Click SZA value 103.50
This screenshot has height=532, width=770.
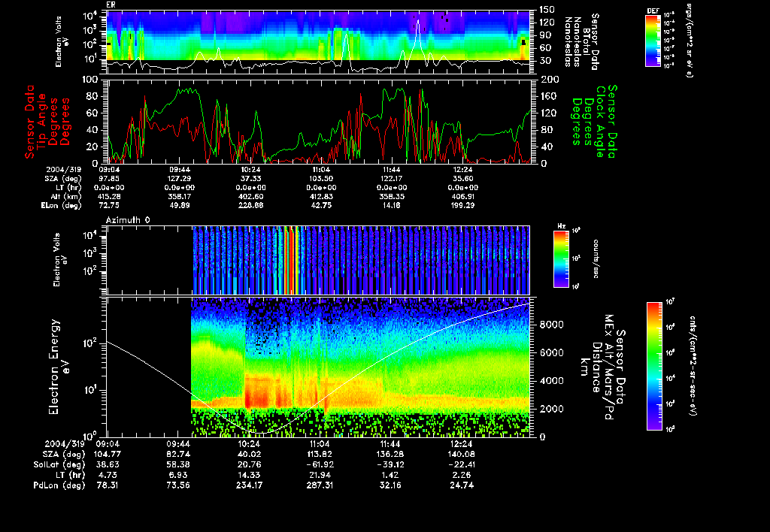coord(321,179)
